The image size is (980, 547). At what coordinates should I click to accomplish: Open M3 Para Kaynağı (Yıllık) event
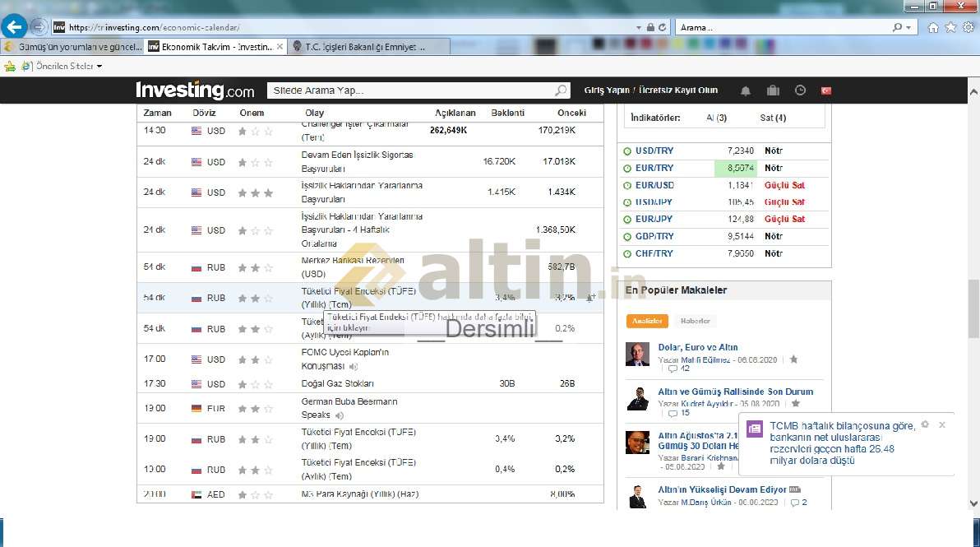click(360, 494)
